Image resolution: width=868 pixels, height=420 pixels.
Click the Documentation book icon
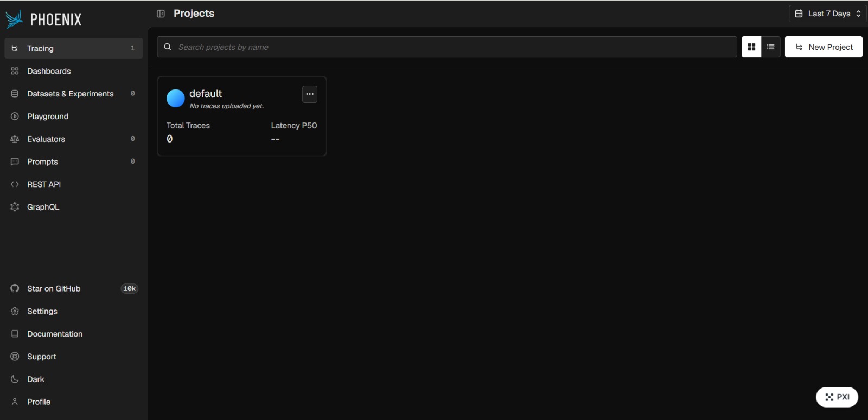pyautogui.click(x=15, y=334)
